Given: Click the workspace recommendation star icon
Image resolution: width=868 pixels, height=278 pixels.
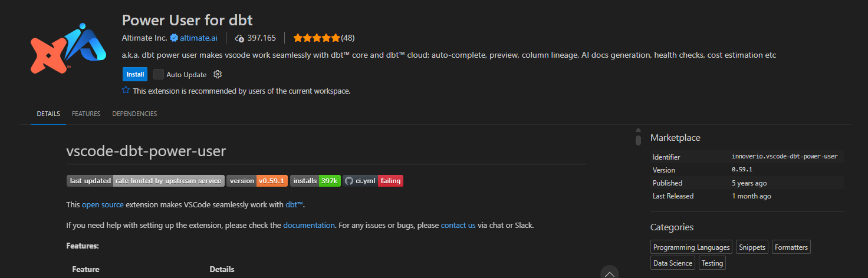Looking at the screenshot, I should [x=126, y=90].
